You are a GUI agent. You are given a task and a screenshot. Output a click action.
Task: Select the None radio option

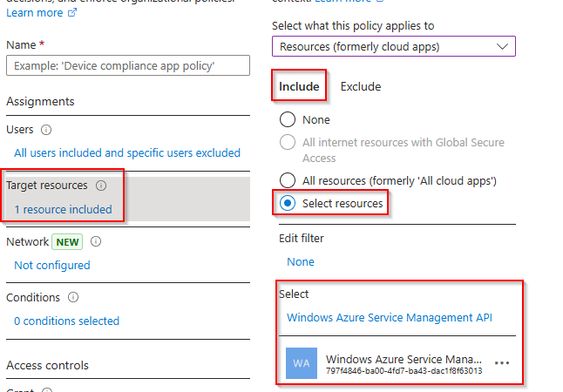coord(287,120)
